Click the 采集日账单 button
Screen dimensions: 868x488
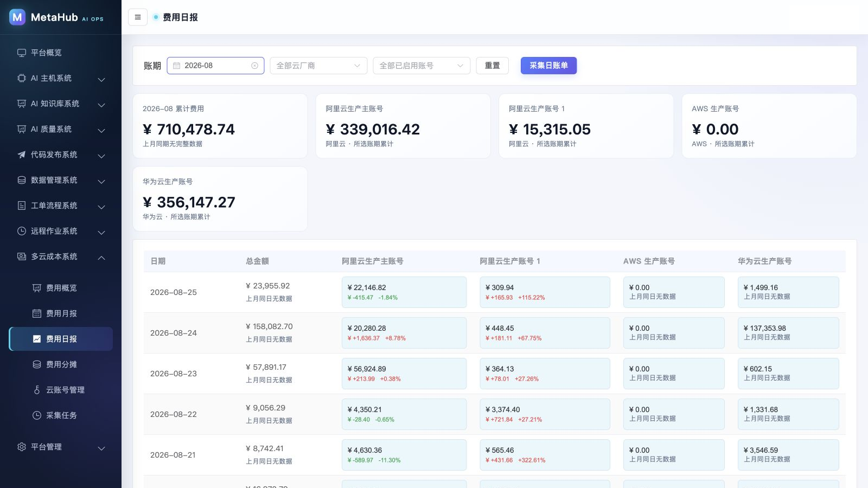548,66
